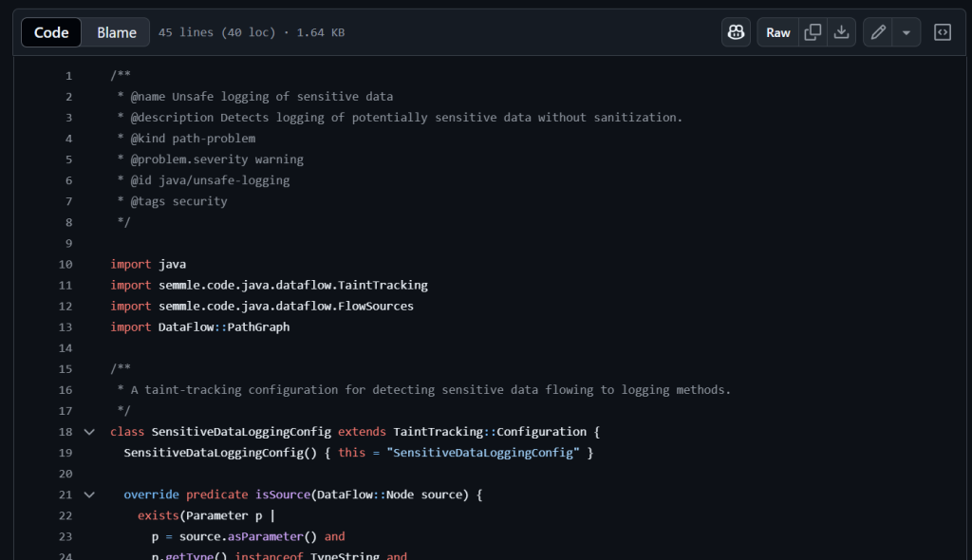Click the Raw button
The height and width of the screenshot is (560, 972).
(777, 32)
